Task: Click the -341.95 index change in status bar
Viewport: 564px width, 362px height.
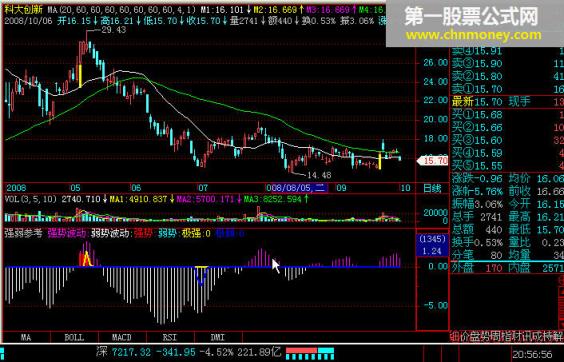Action: click(x=177, y=352)
